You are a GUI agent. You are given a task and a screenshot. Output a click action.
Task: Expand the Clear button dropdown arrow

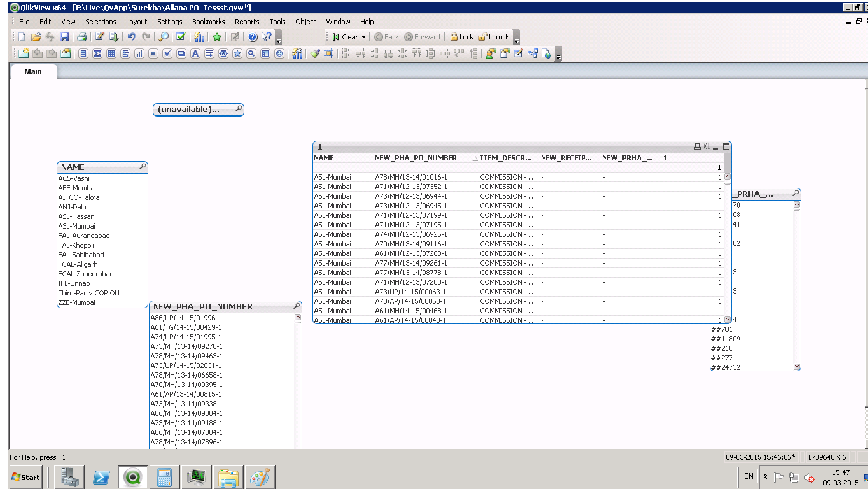[364, 37]
